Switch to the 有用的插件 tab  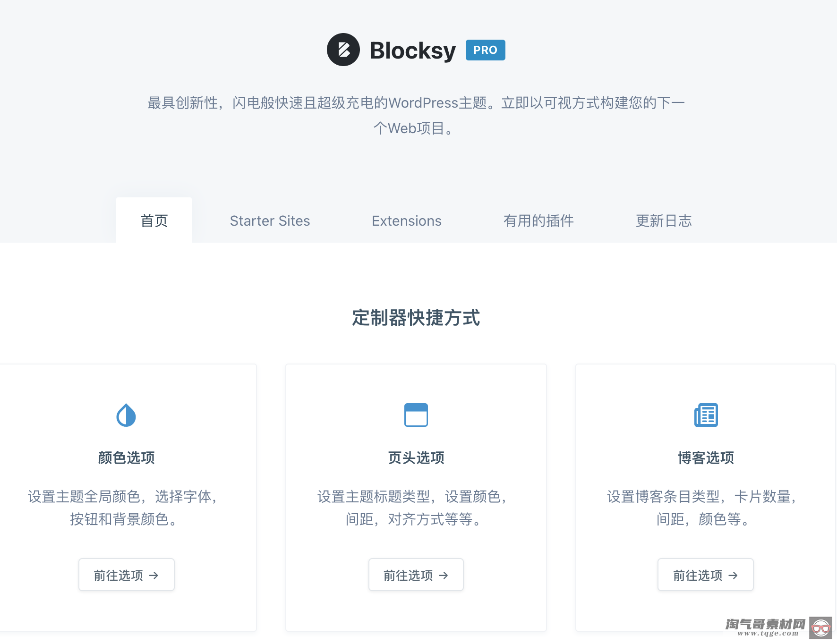(x=539, y=220)
